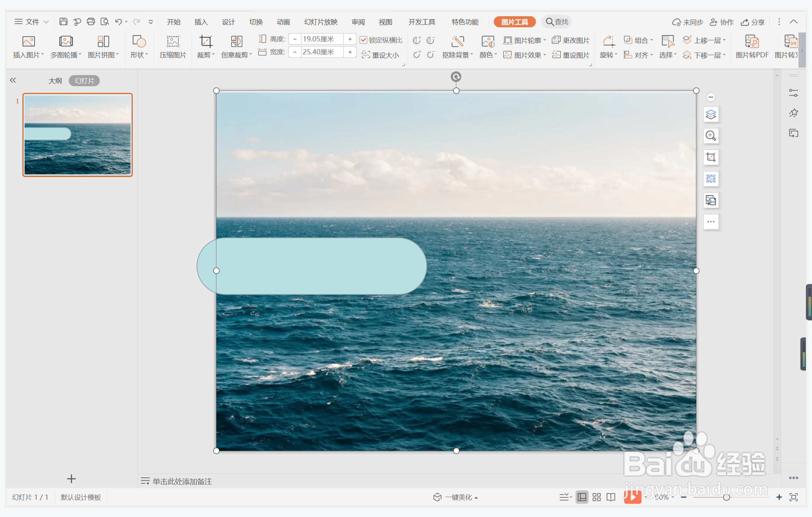
Task: Toggle Lock aspect ratio (锁定纵横比) checkbox
Action: pyautogui.click(x=363, y=40)
